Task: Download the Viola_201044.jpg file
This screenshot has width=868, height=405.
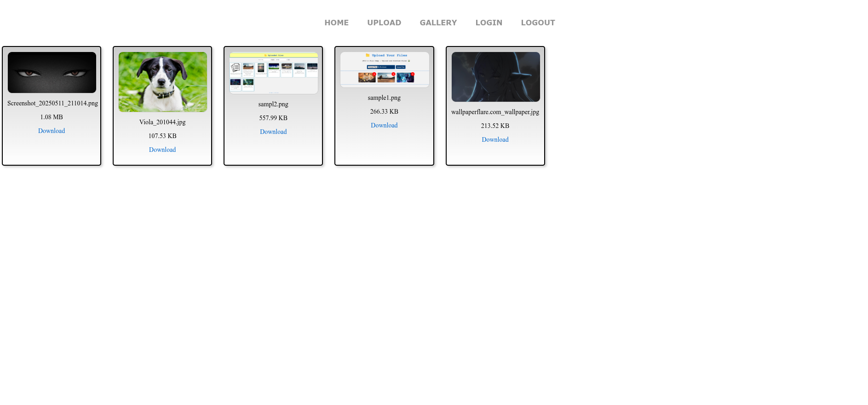Action: (x=162, y=150)
